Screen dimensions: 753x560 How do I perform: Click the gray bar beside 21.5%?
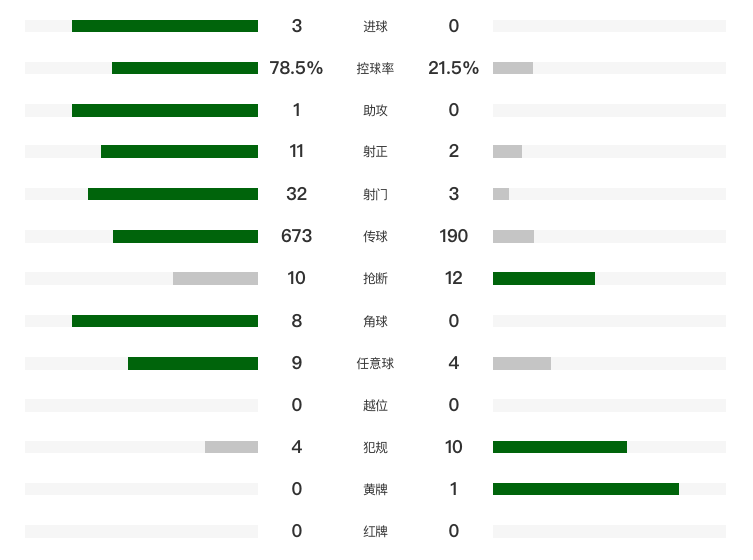tap(513, 68)
